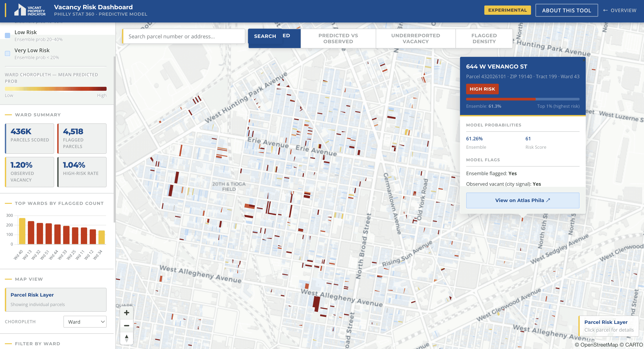Click the Search button

265,36
